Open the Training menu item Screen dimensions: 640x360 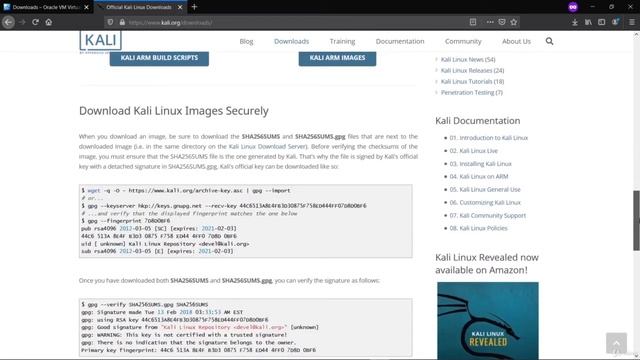[x=342, y=41]
